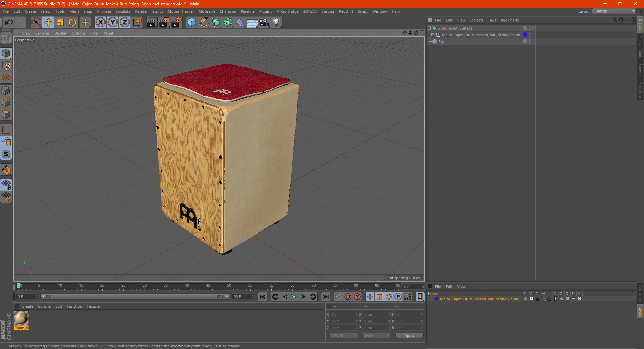Select the Sky object in tree
The width and height of the screenshot is (644, 349).
441,42
